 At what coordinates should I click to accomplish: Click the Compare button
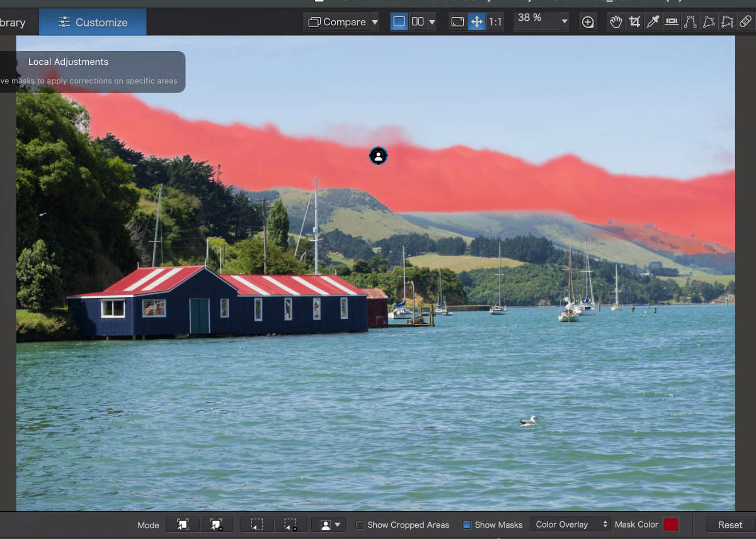point(336,22)
